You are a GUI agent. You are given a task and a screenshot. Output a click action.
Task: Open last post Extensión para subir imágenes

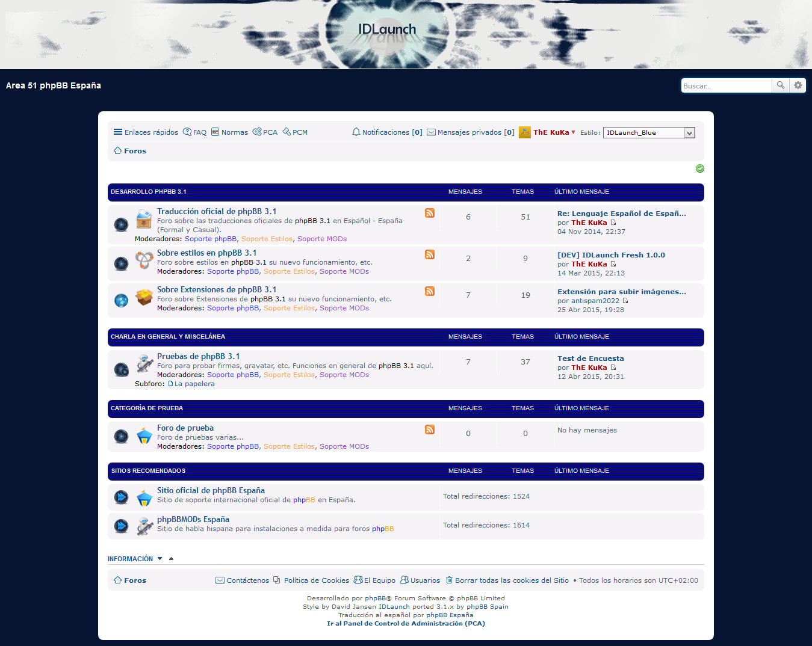point(622,292)
